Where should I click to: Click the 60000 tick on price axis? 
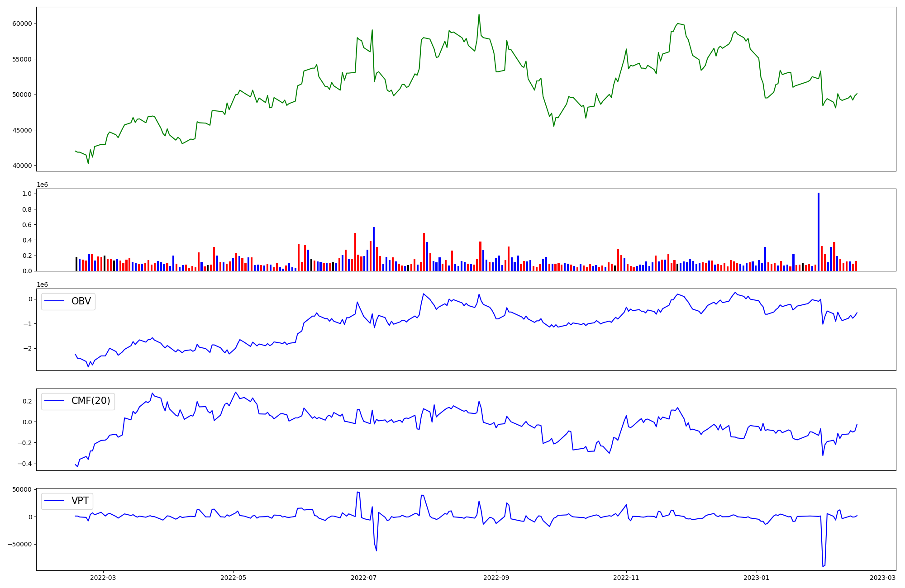click(22, 24)
